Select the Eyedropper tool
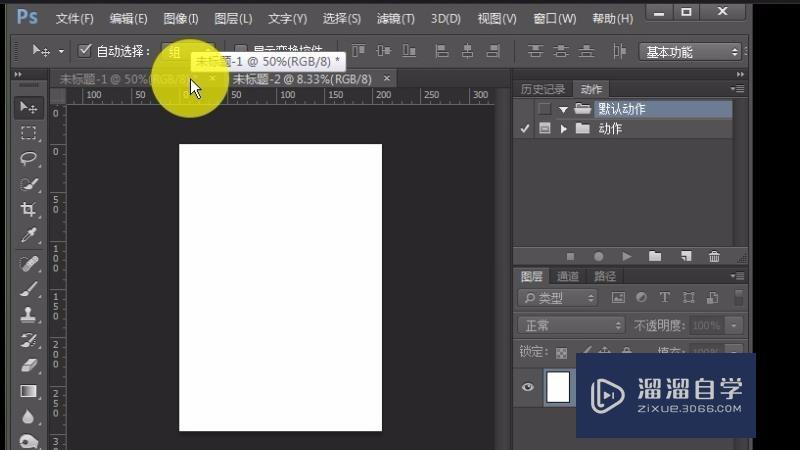Image resolution: width=800 pixels, height=450 pixels. pos(29,236)
